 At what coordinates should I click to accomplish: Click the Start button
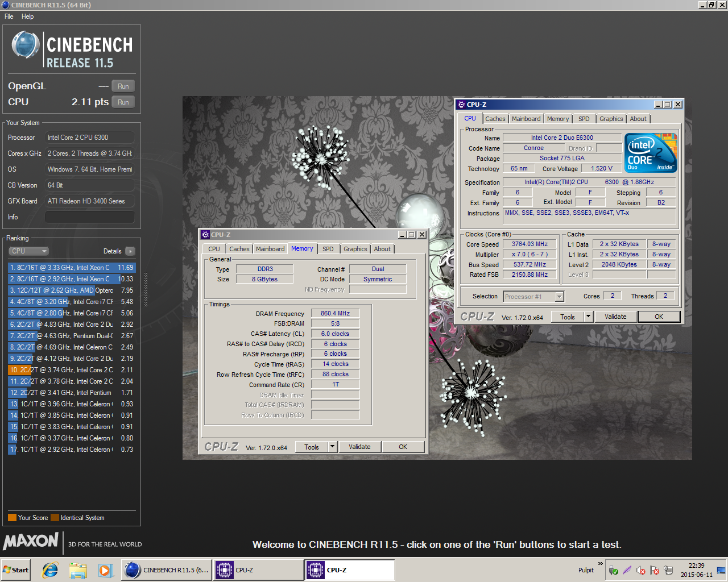pyautogui.click(x=16, y=570)
